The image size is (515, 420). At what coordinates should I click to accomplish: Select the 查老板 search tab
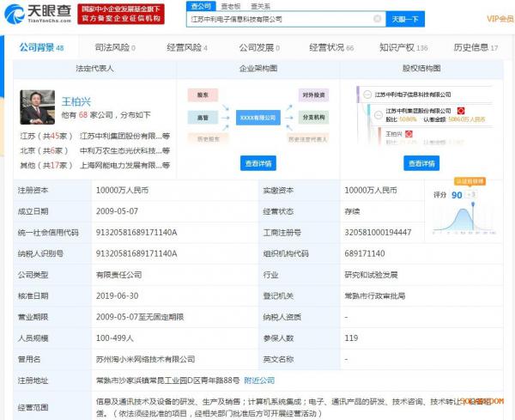[231, 6]
